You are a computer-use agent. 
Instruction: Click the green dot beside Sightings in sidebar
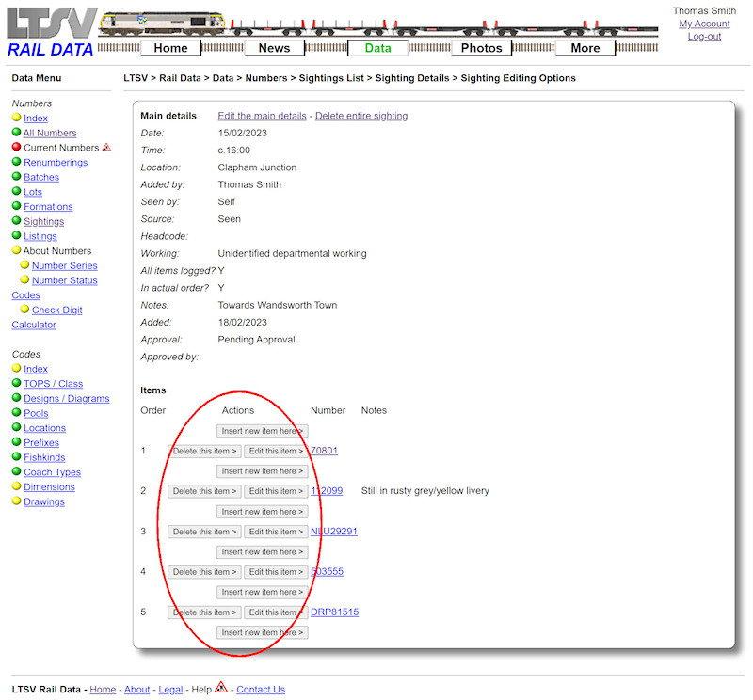(x=17, y=221)
